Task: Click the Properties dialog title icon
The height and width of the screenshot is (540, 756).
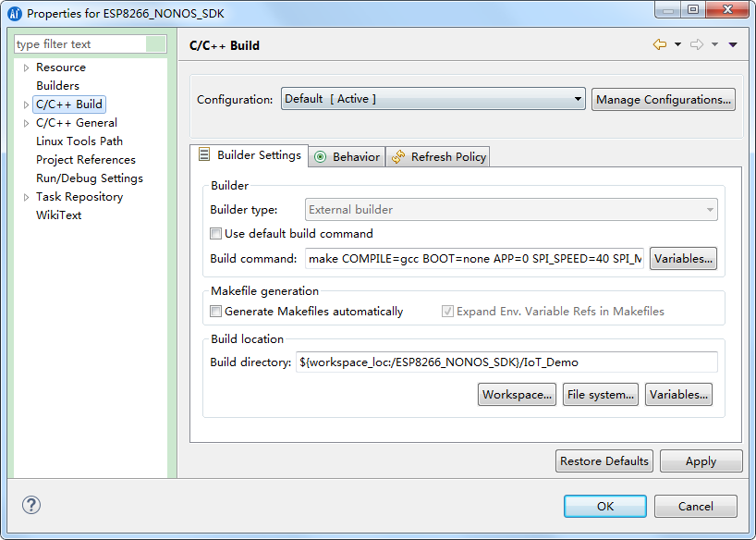Action: click(x=15, y=14)
